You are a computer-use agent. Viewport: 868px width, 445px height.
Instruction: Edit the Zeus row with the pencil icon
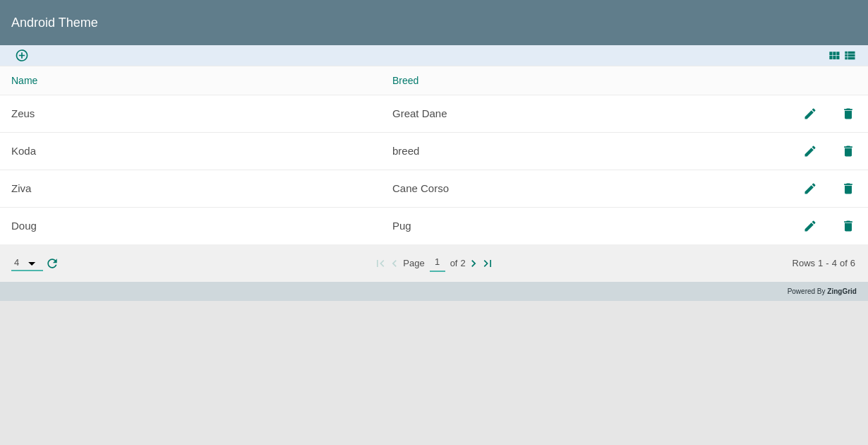coord(810,114)
